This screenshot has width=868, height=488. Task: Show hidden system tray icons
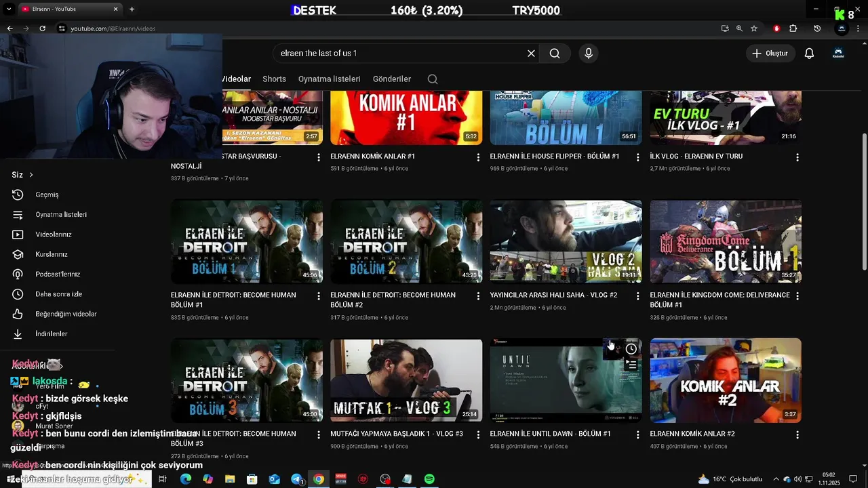776,479
